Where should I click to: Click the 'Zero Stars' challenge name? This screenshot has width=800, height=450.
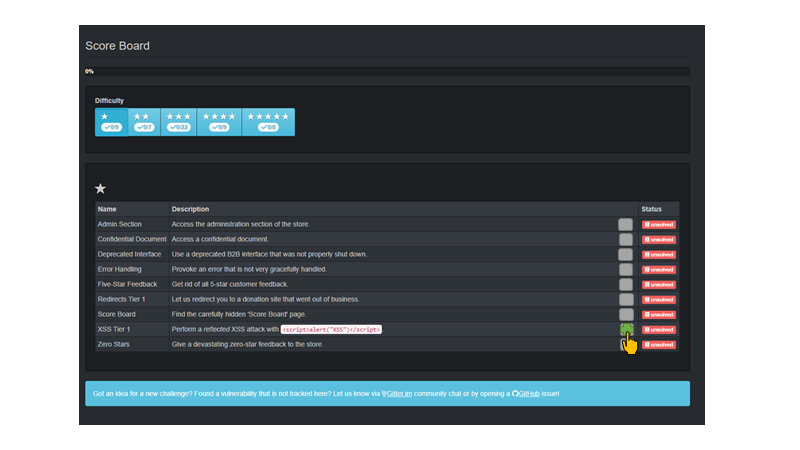tap(113, 344)
